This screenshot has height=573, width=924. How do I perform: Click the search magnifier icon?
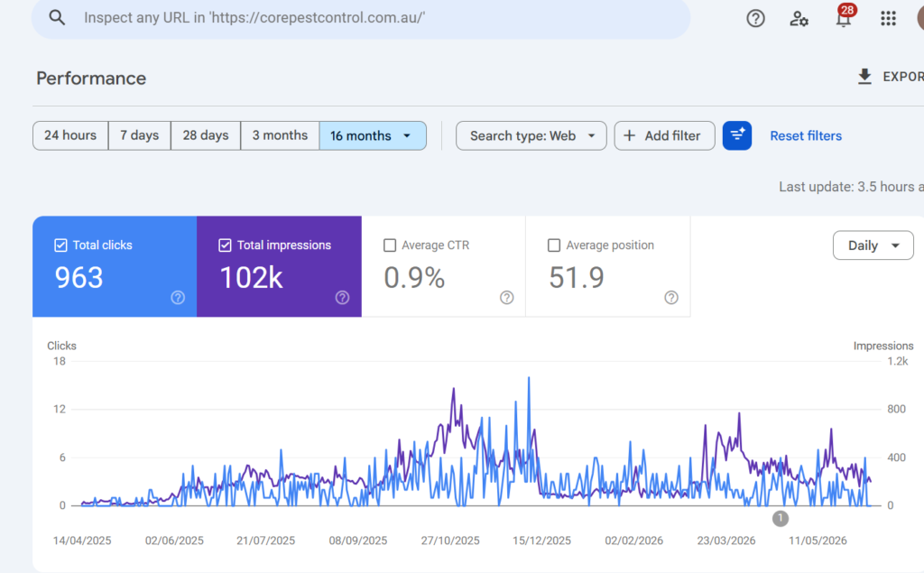click(57, 18)
